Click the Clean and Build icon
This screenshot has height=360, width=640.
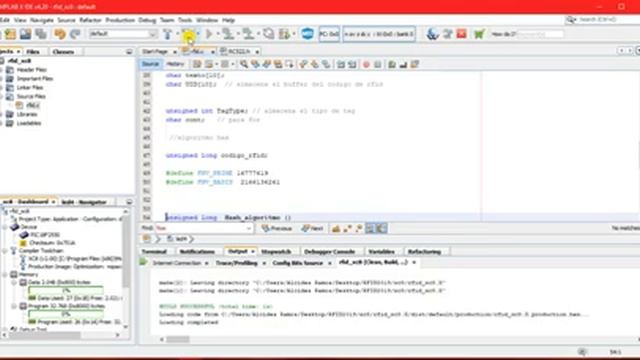click(189, 34)
